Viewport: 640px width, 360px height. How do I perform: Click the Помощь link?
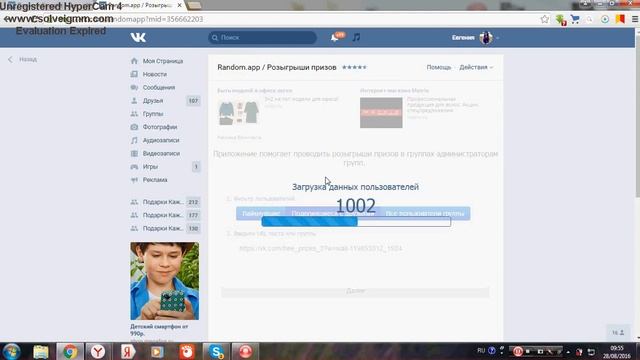point(439,67)
